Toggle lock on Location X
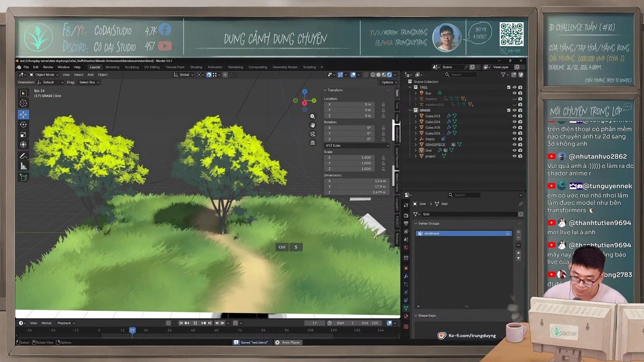This screenshot has width=644, height=362. point(383,105)
